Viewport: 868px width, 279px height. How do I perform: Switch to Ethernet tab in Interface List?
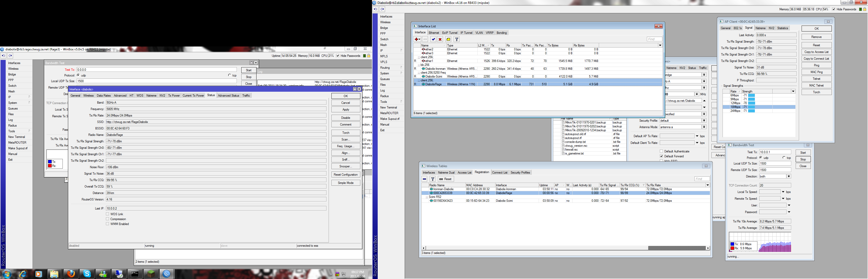(x=434, y=33)
